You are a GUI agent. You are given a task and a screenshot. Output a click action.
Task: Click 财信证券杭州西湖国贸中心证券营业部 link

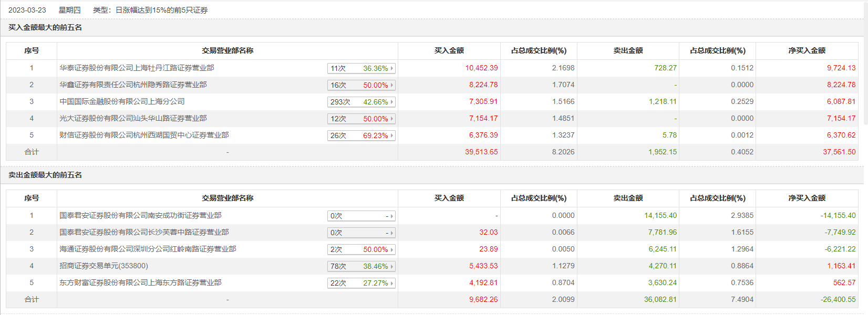pos(144,135)
